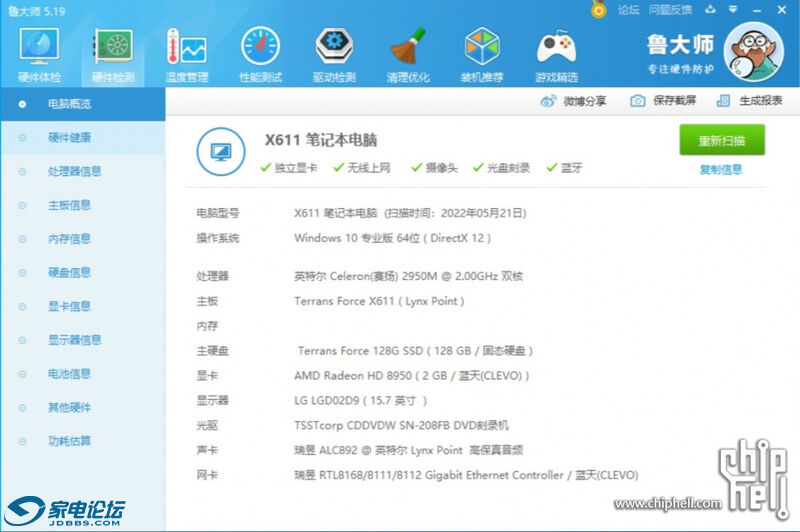Select 显示器信息 in sidebar
The image size is (800, 532).
[x=83, y=340]
